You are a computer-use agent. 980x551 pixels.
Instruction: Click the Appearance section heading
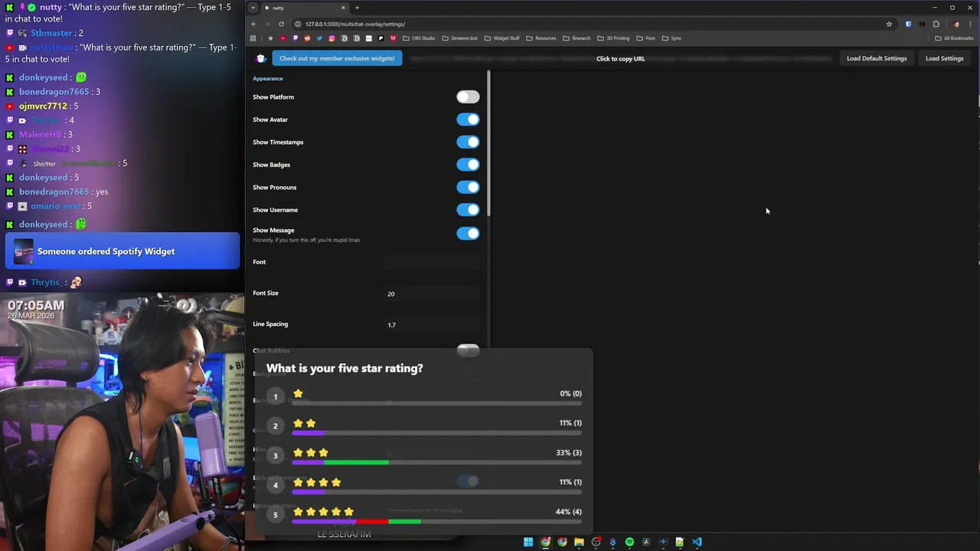click(x=267, y=78)
